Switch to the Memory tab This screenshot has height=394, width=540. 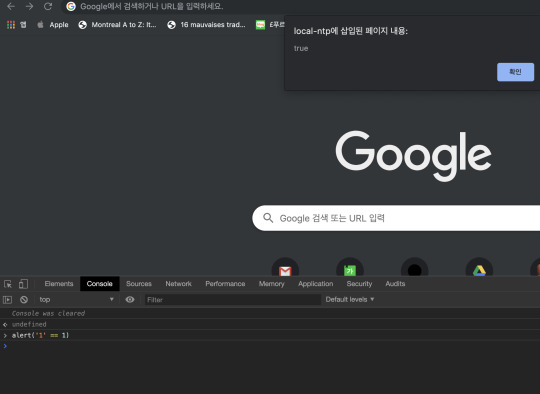click(x=272, y=284)
